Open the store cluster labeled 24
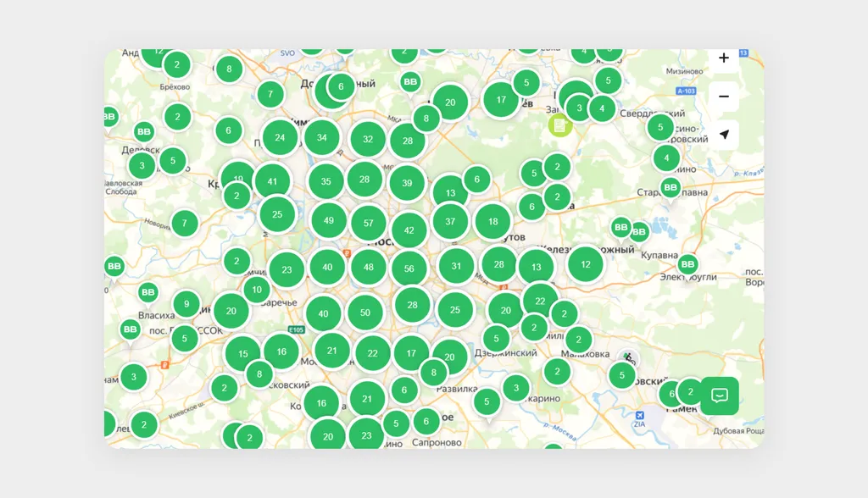868x498 pixels. pyautogui.click(x=280, y=137)
